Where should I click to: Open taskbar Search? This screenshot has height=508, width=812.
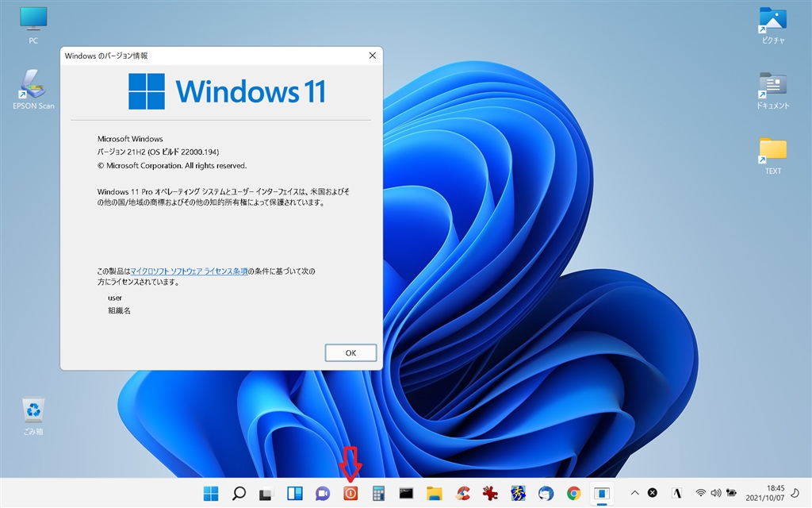239,494
